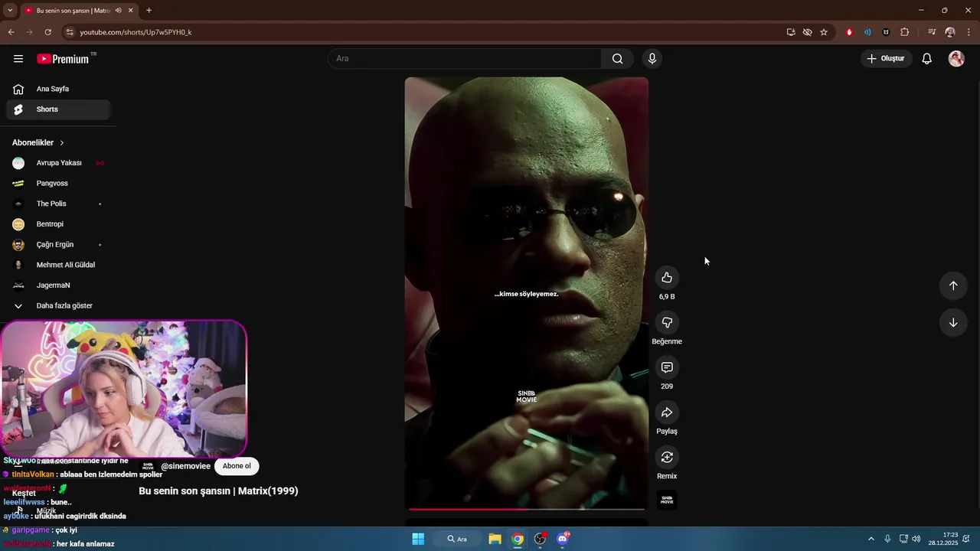This screenshot has height=551, width=980.
Task: Open JagermaN subscription channel
Action: click(58, 285)
